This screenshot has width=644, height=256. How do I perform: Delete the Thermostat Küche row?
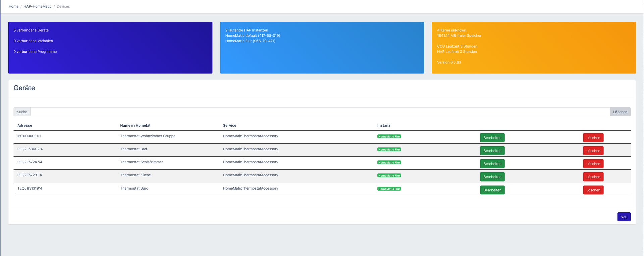pyautogui.click(x=593, y=177)
